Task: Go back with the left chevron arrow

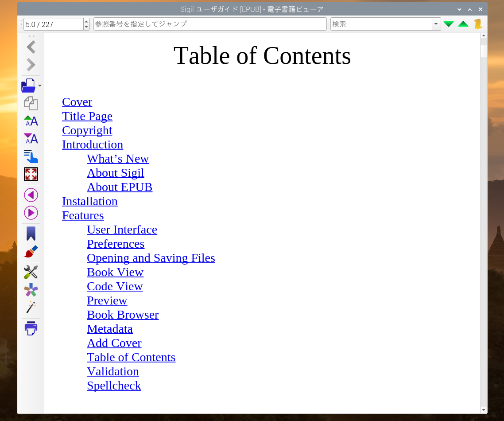Action: pyautogui.click(x=31, y=47)
